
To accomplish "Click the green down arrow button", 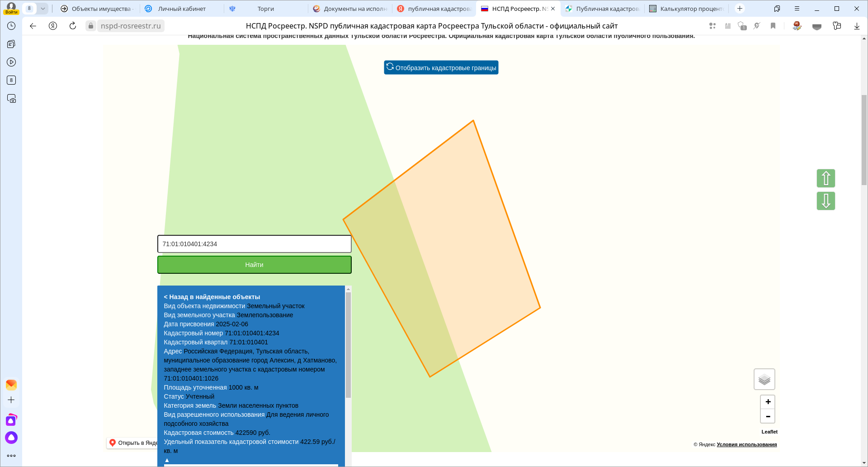I will point(826,201).
